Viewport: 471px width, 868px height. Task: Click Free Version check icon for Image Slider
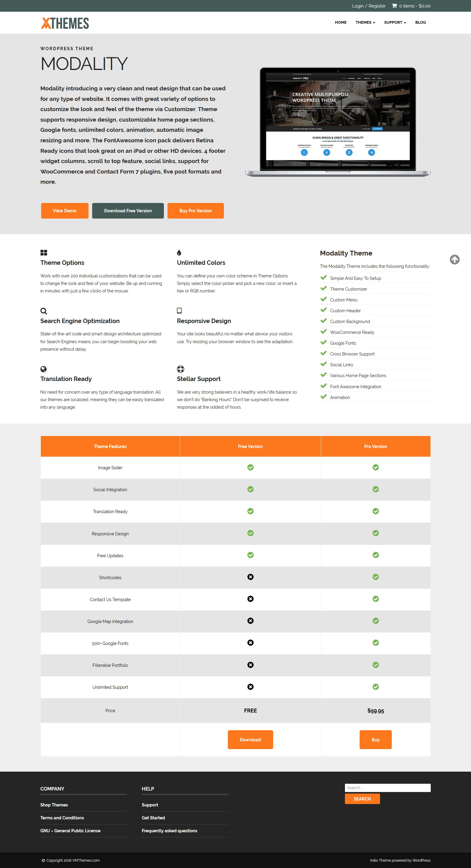coord(250,467)
